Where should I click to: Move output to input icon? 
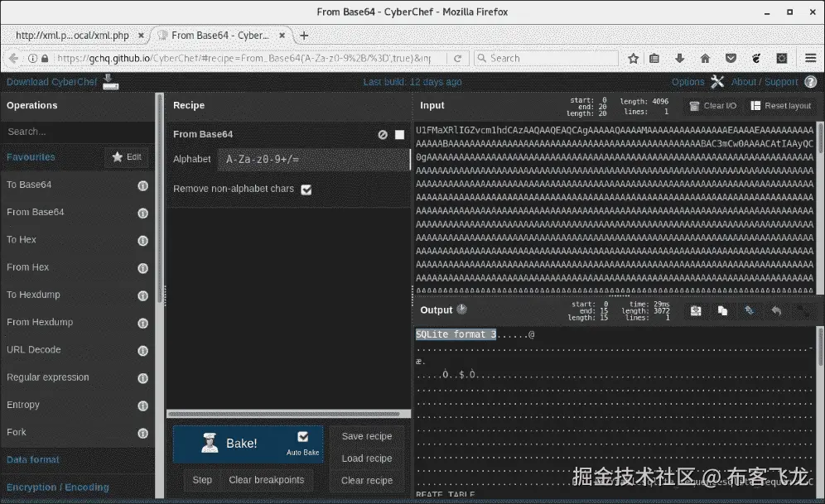[750, 310]
